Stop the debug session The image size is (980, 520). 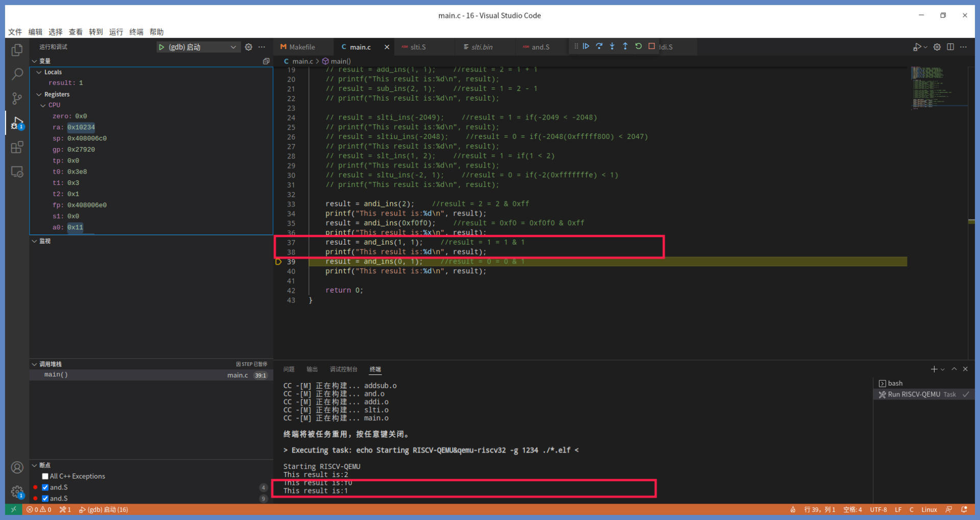pos(652,46)
